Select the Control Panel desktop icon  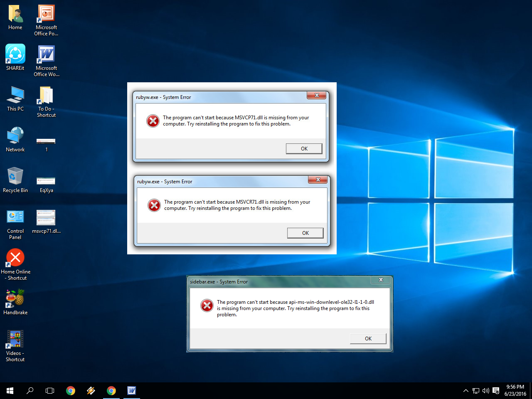pos(15,224)
